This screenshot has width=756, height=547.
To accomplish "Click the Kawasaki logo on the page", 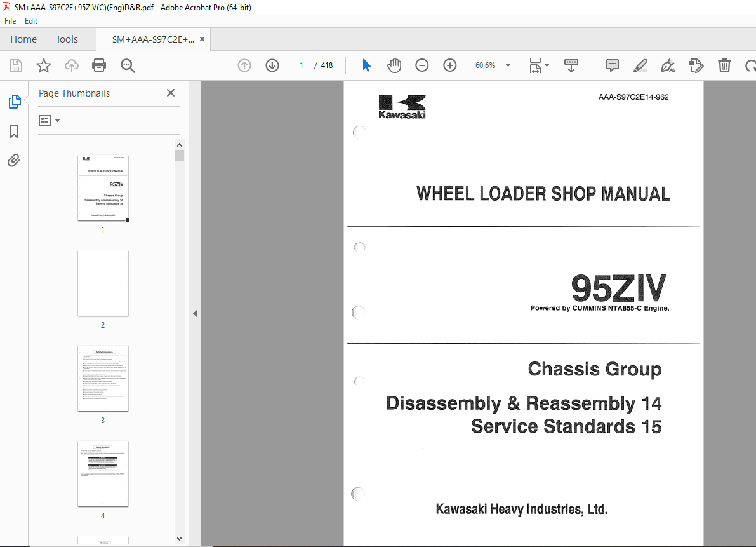I will pyautogui.click(x=402, y=107).
